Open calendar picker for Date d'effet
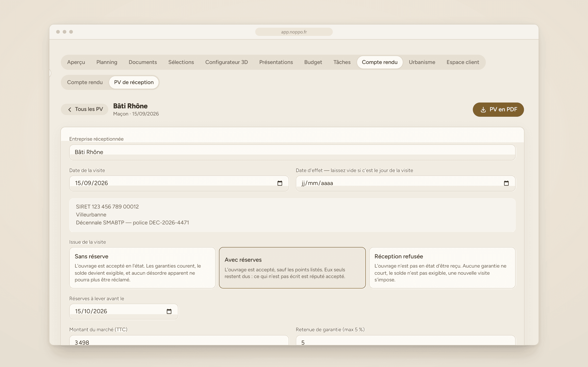Viewport: 588px width, 367px height. coord(506,183)
